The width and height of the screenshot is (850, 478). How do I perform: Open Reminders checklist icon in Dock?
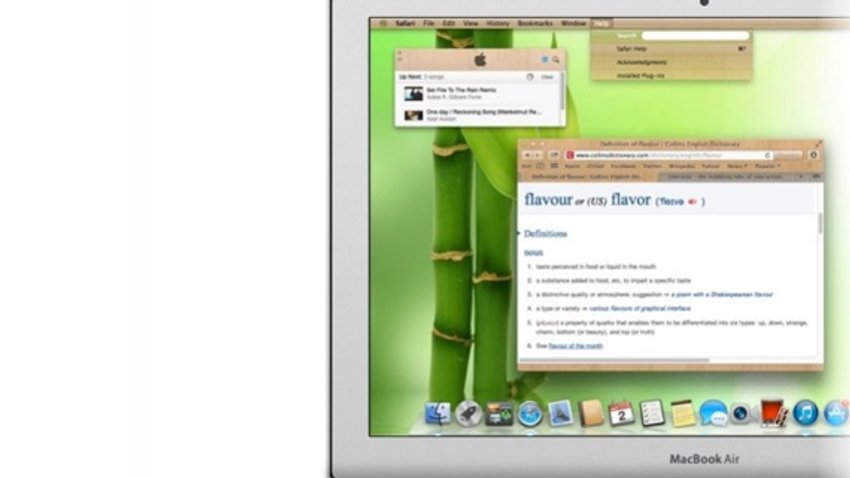coord(652,414)
